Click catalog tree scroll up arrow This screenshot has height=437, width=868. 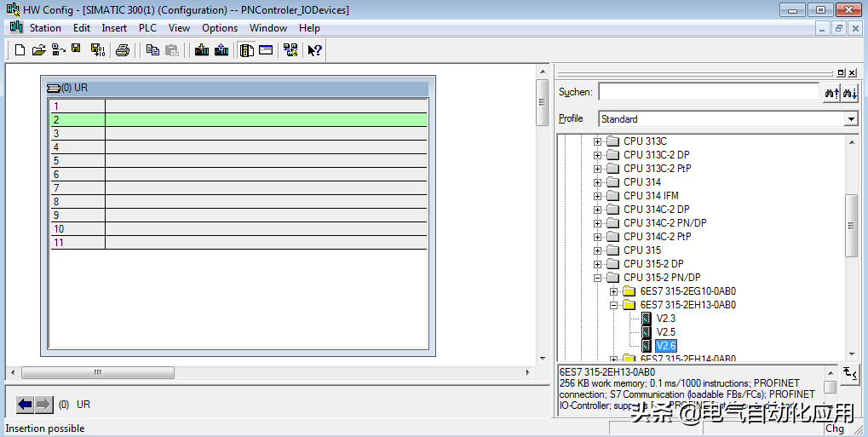pos(851,142)
